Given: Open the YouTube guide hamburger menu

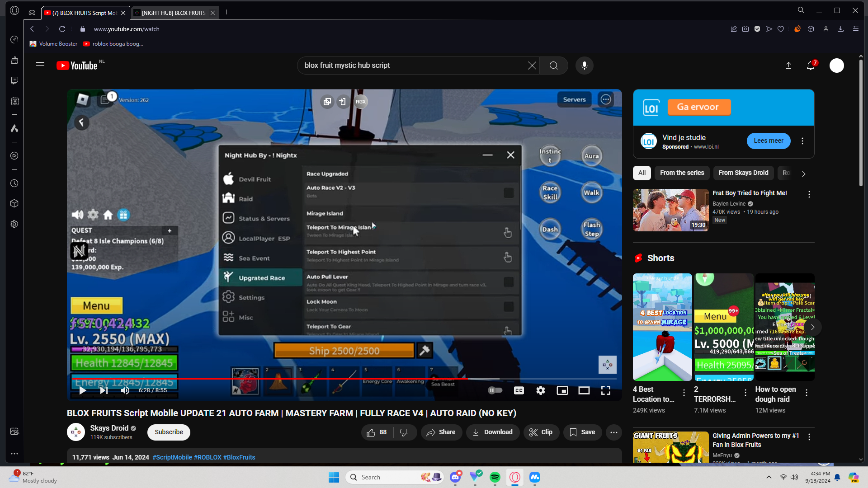Looking at the screenshot, I should point(40,66).
